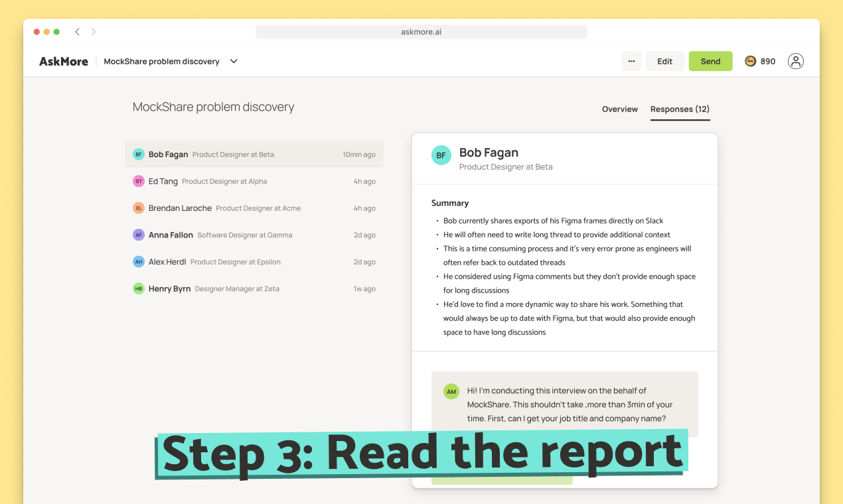Click 'Product Designer at Alpha' text
The image size is (843, 504).
point(224,182)
